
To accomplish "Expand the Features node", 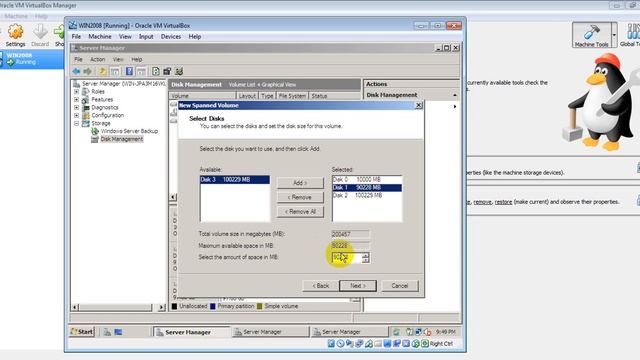I will tap(76, 100).
